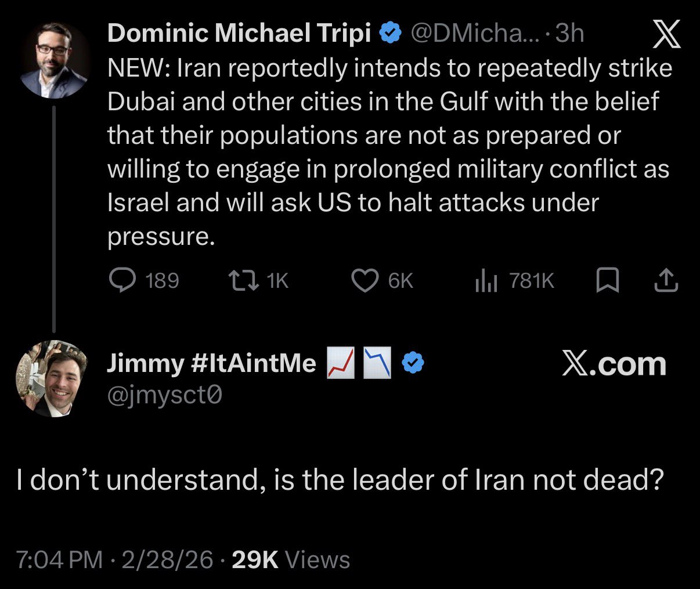Image resolution: width=700 pixels, height=589 pixels.
Task: Open the 781K view analytics icon
Action: [486, 281]
